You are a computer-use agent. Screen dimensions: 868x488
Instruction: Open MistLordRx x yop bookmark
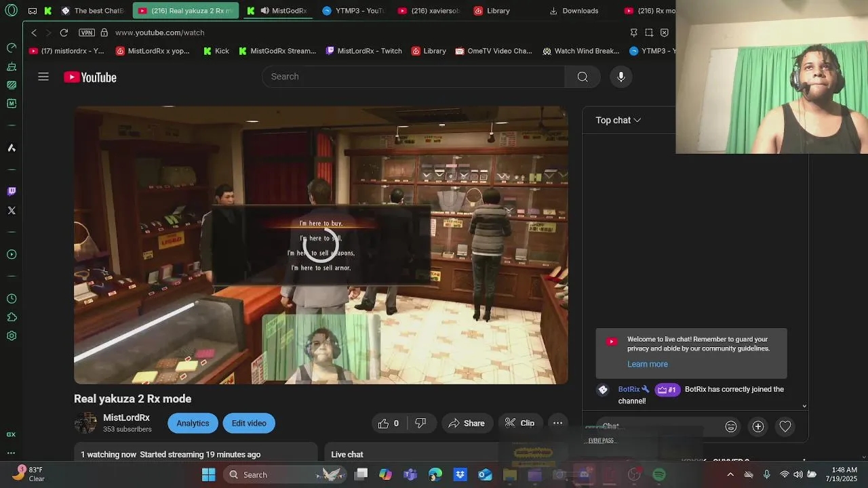(153, 51)
